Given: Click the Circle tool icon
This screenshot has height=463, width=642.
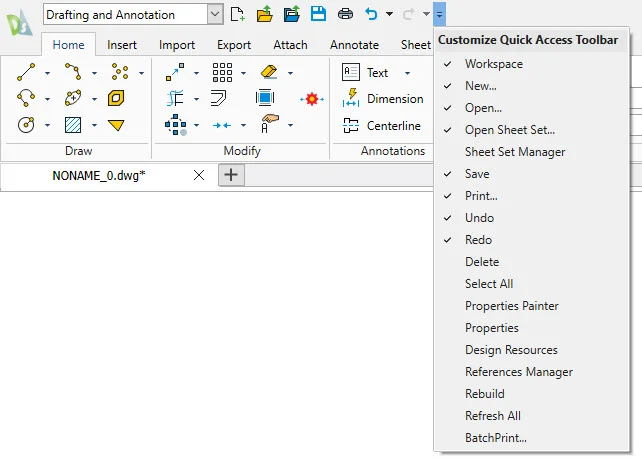Looking at the screenshot, I should click(x=27, y=125).
